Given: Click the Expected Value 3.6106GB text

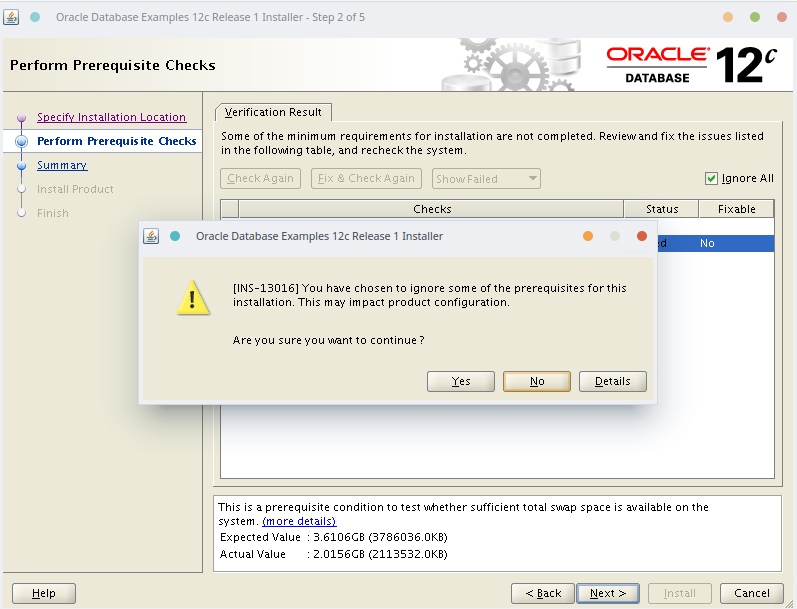Looking at the screenshot, I should click(333, 537).
